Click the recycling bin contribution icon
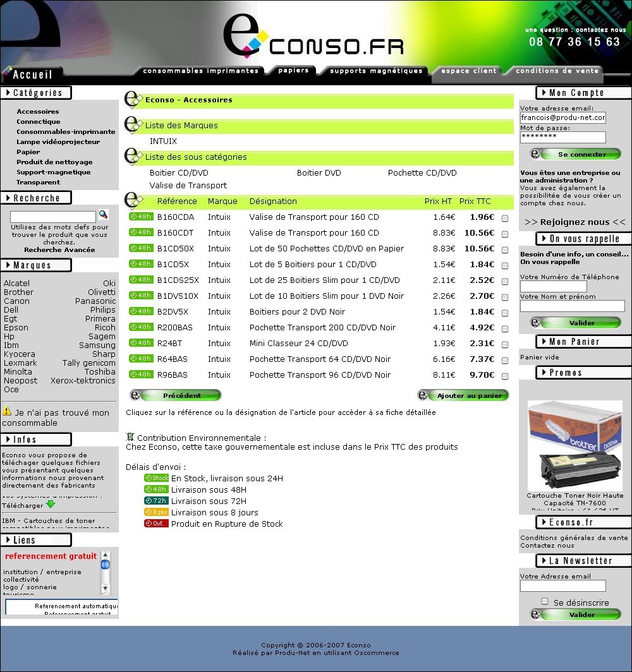 (x=130, y=437)
